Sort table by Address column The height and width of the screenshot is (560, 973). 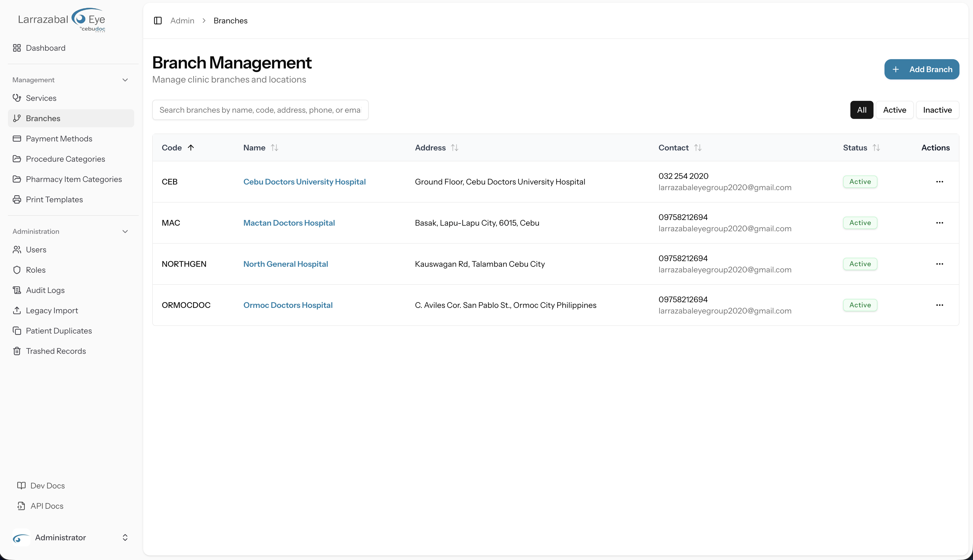pyautogui.click(x=436, y=148)
